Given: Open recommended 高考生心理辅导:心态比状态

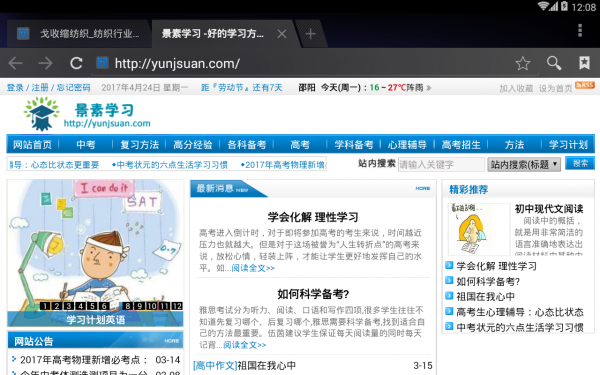Looking at the screenshot, I should (520, 312).
